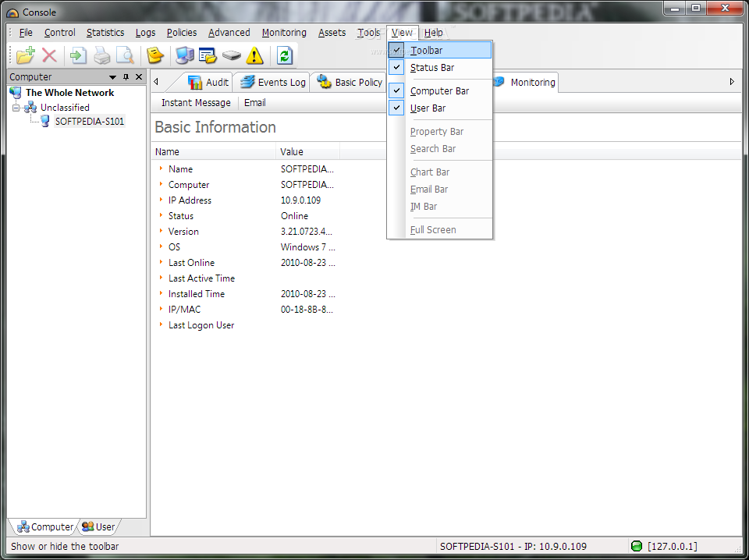The height and width of the screenshot is (560, 749).
Task: Expand the Name row arrow in Basic Information
Action: tap(161, 168)
